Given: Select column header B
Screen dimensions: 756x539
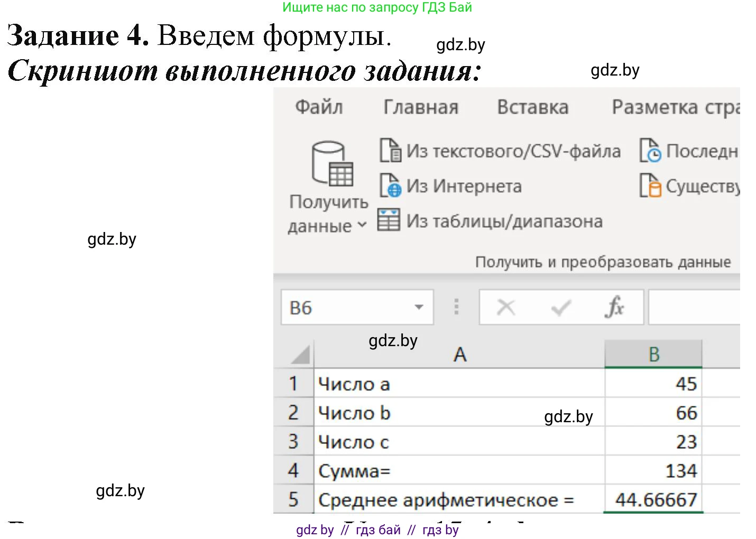Looking at the screenshot, I should [653, 355].
